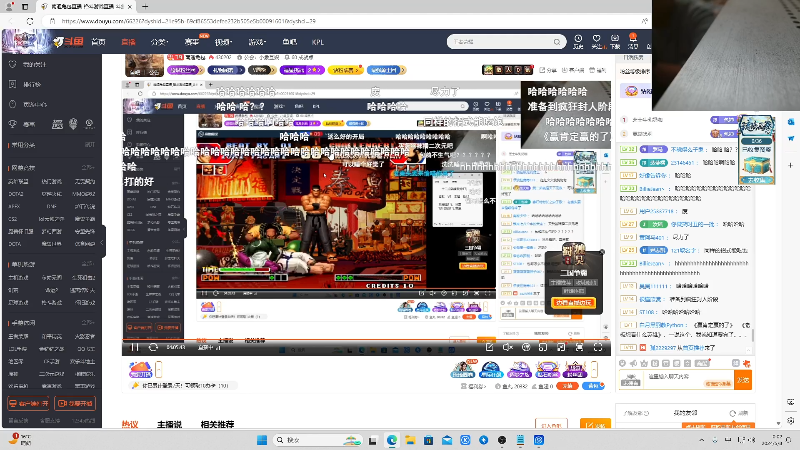
Task: Open treasure chest icon in chat panel
Action: pyautogui.click(x=757, y=167)
